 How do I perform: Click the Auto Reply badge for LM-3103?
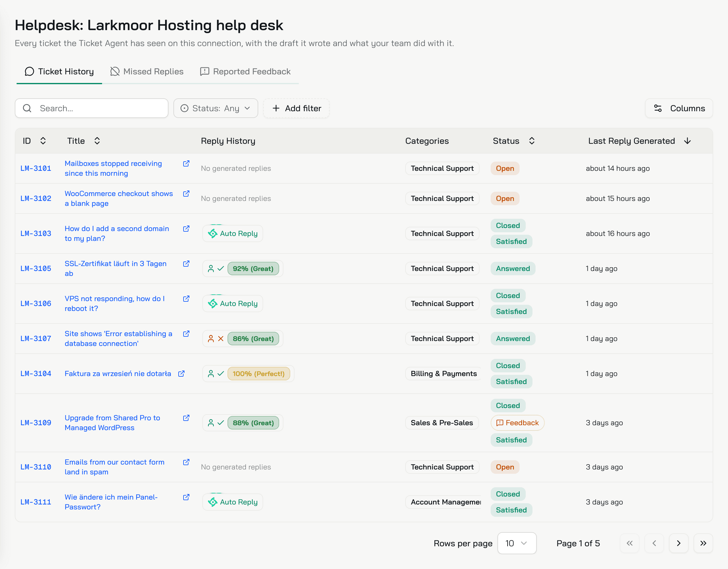[x=233, y=233]
